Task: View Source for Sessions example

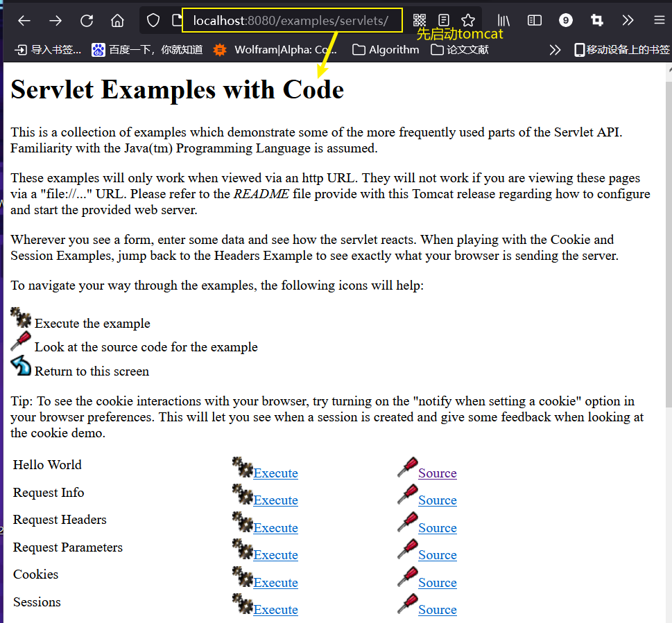Action: pos(437,610)
